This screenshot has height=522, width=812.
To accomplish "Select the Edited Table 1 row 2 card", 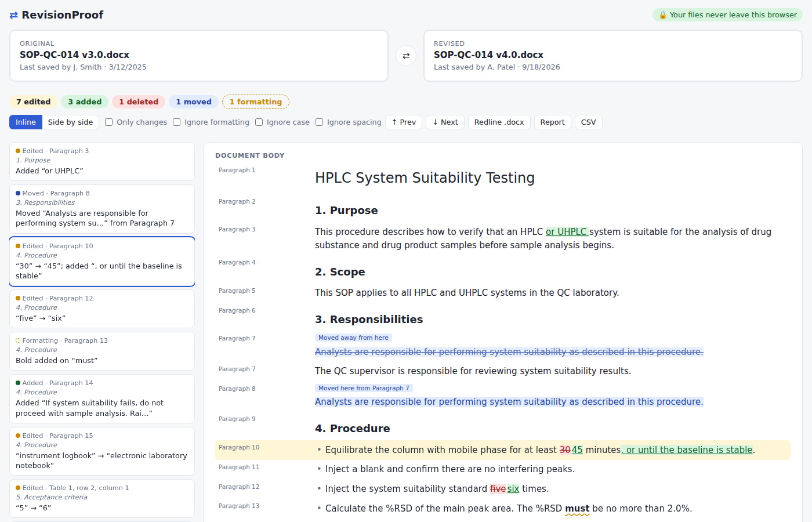I will [102, 498].
